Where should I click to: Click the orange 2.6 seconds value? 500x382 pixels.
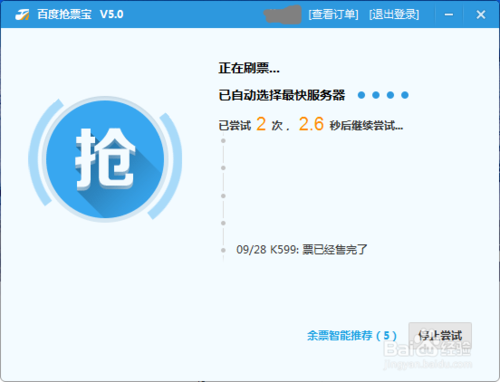(x=311, y=124)
